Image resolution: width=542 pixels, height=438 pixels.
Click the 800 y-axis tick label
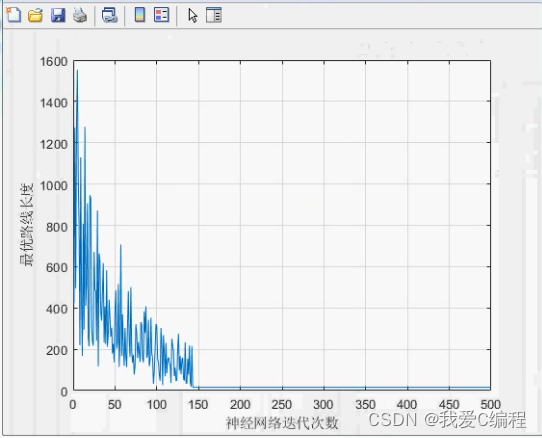57,227
